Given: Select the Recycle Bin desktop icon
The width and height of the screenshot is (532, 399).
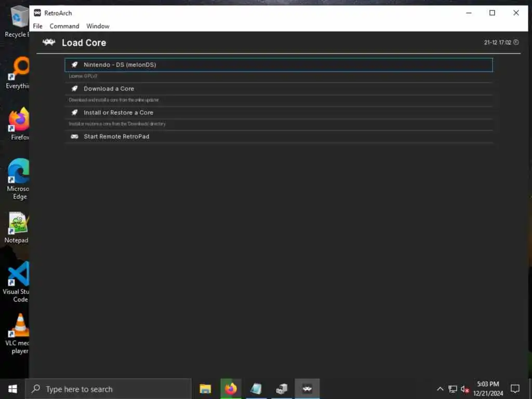Looking at the screenshot, I should (x=17, y=22).
